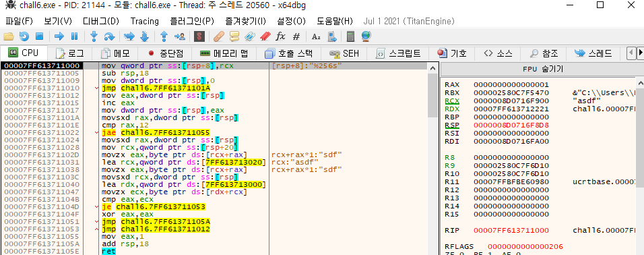Click the RIP register value
This screenshot has height=255, width=644.
tap(511, 231)
